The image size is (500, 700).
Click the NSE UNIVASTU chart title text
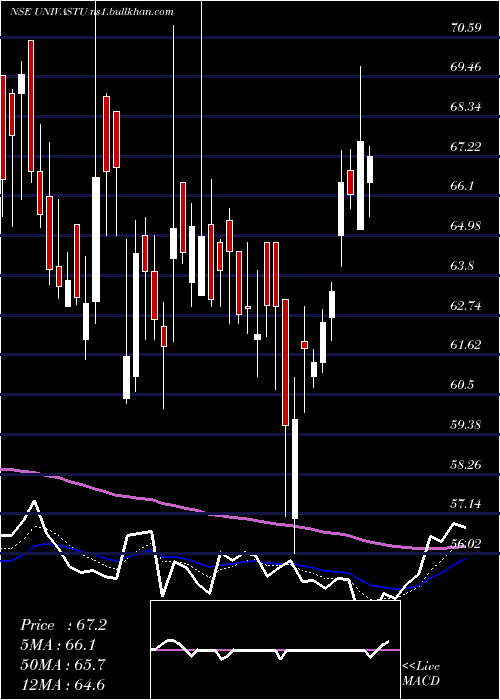click(48, 12)
